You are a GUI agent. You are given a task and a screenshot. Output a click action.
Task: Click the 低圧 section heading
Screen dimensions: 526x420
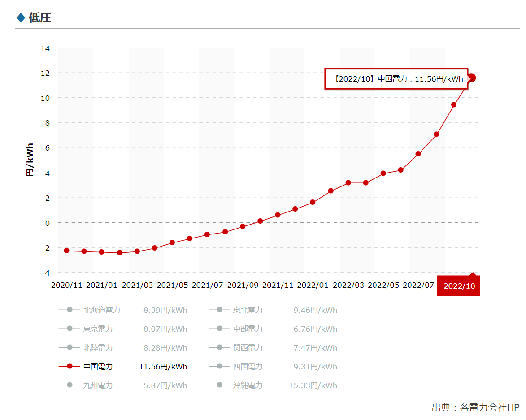coord(39,18)
